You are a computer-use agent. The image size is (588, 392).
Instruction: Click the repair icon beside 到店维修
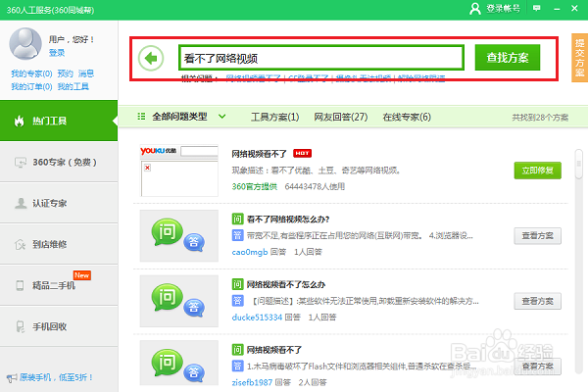click(x=20, y=244)
